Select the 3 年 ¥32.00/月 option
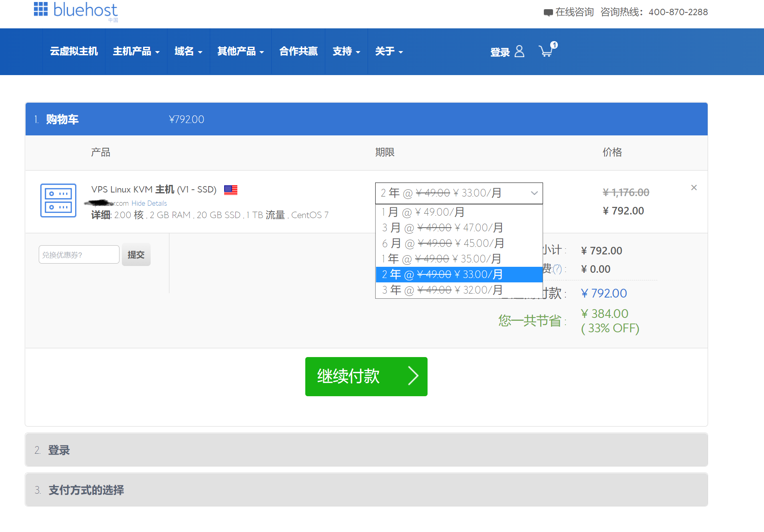Screen dimensions: 764x532 pyautogui.click(x=459, y=290)
